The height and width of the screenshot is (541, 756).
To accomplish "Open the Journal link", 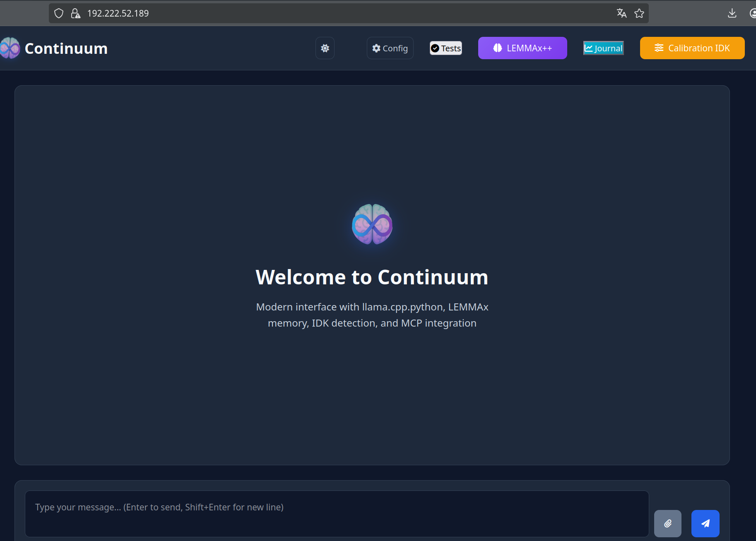I will [x=604, y=48].
